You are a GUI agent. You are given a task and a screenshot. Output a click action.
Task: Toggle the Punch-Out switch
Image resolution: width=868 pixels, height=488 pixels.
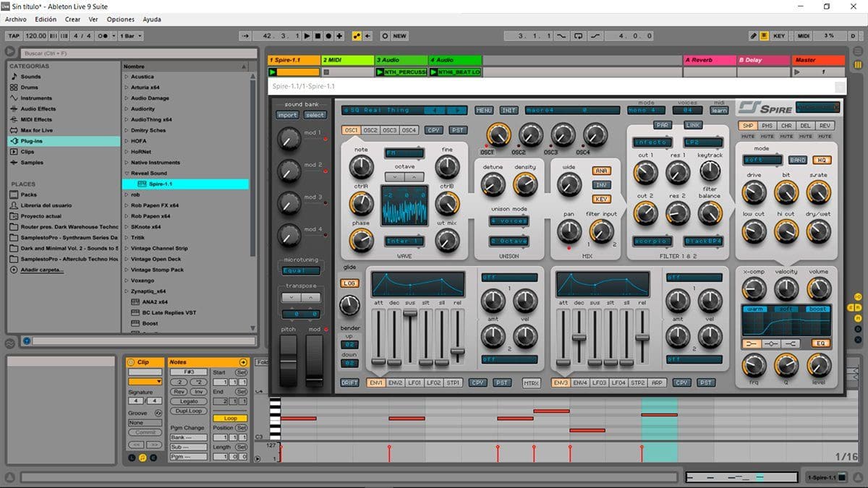pyautogui.click(x=595, y=35)
